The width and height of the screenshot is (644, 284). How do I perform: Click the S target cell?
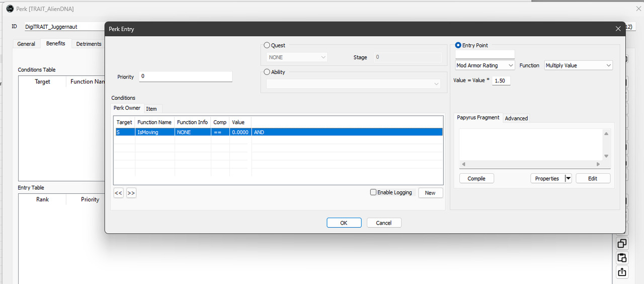125,132
